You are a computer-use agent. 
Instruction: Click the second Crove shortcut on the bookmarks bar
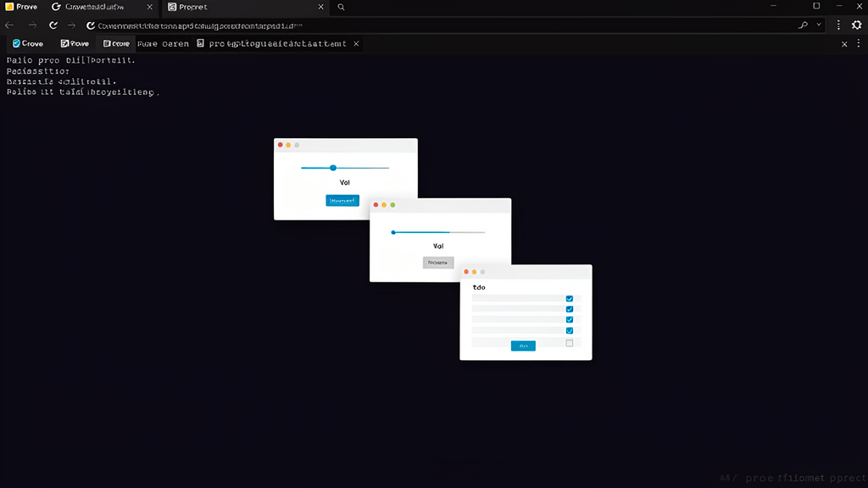(116, 43)
